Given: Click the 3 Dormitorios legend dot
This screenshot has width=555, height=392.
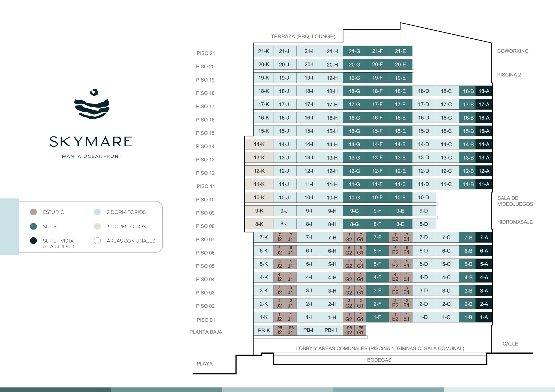Looking at the screenshot, I should pos(97,226).
